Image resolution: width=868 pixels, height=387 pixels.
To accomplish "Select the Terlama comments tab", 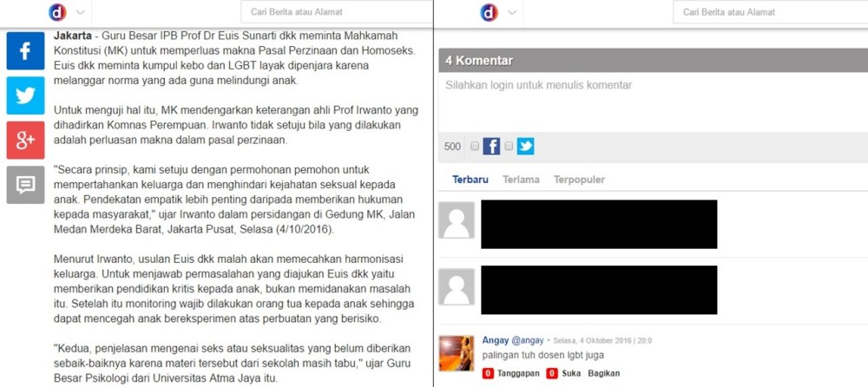I will [x=521, y=180].
